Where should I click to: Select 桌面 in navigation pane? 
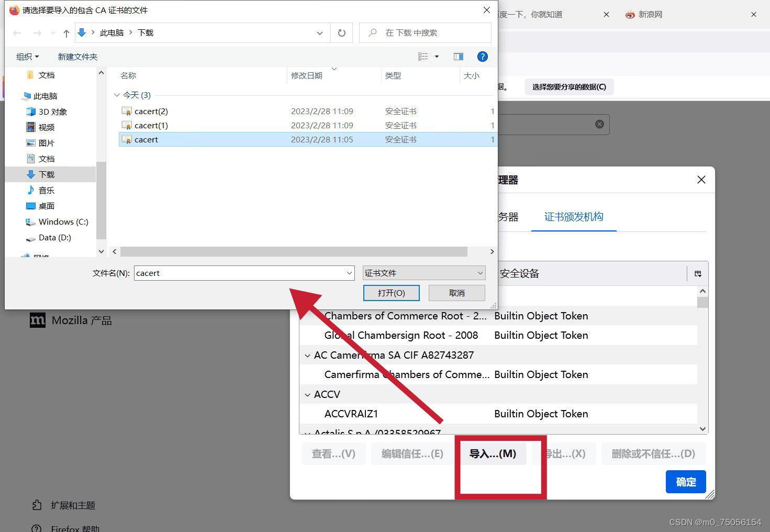pyautogui.click(x=47, y=206)
